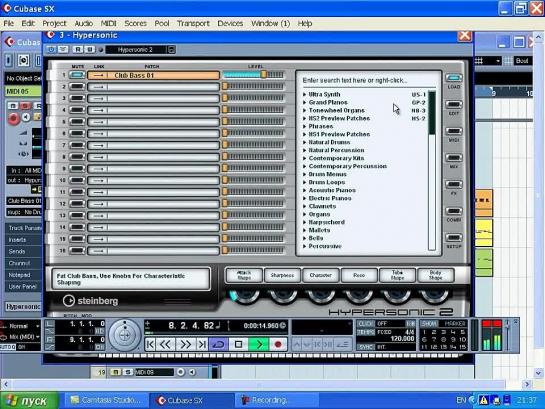Image resolution: width=545 pixels, height=409 pixels.
Task: Click the tempo value 120.000
Action: [x=402, y=338]
